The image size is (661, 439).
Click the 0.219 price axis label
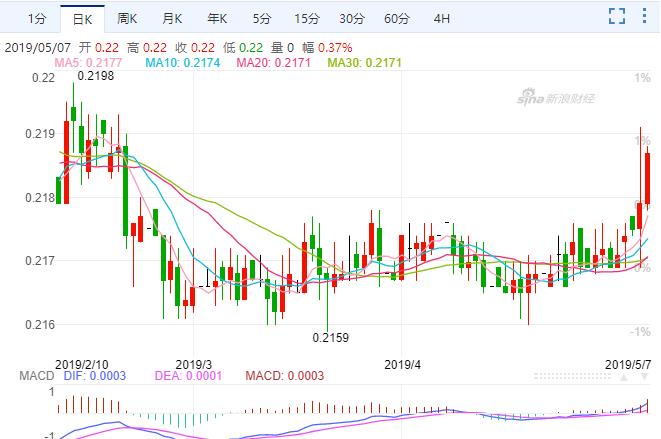pos(40,134)
